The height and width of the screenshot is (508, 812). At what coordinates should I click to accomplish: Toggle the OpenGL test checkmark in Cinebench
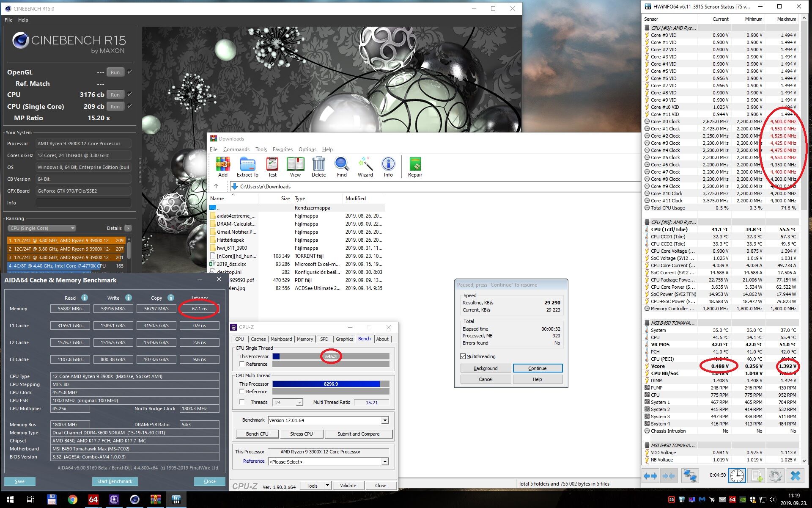pos(129,72)
